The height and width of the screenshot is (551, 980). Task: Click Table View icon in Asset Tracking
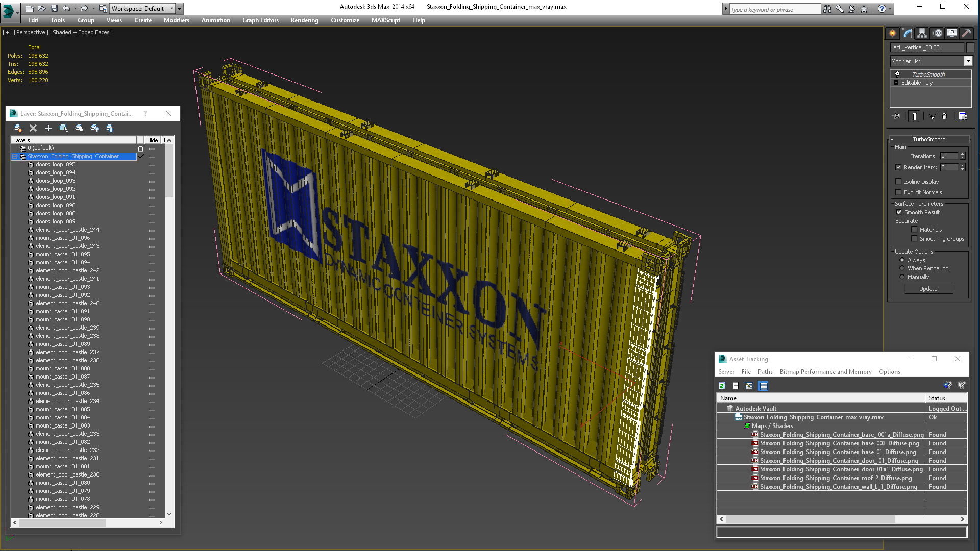[764, 386]
